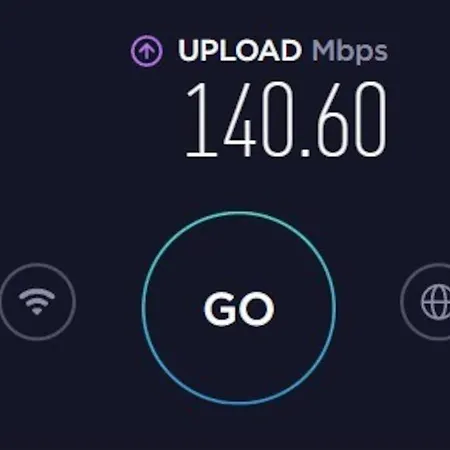The image size is (450, 450).
Task: Click the Mbps unit label
Action: pyautogui.click(x=350, y=52)
